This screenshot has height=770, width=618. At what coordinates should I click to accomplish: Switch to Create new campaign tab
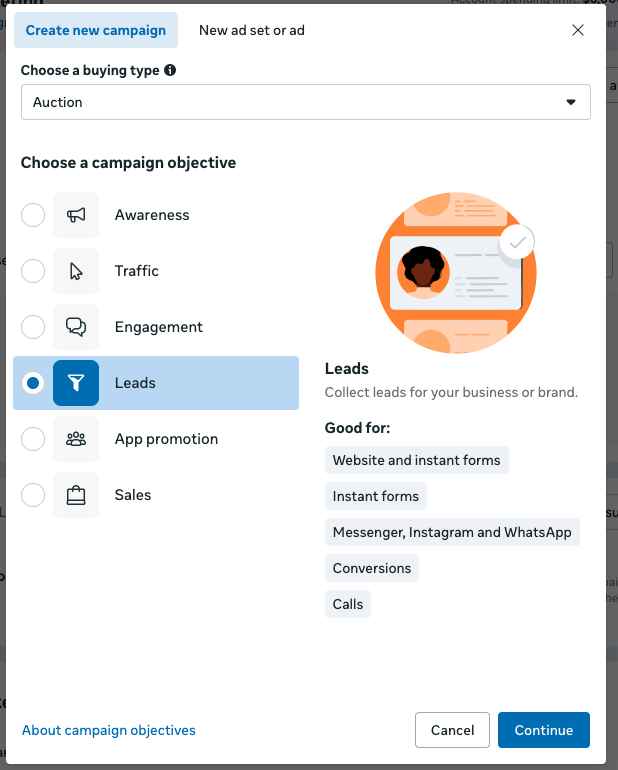point(96,30)
